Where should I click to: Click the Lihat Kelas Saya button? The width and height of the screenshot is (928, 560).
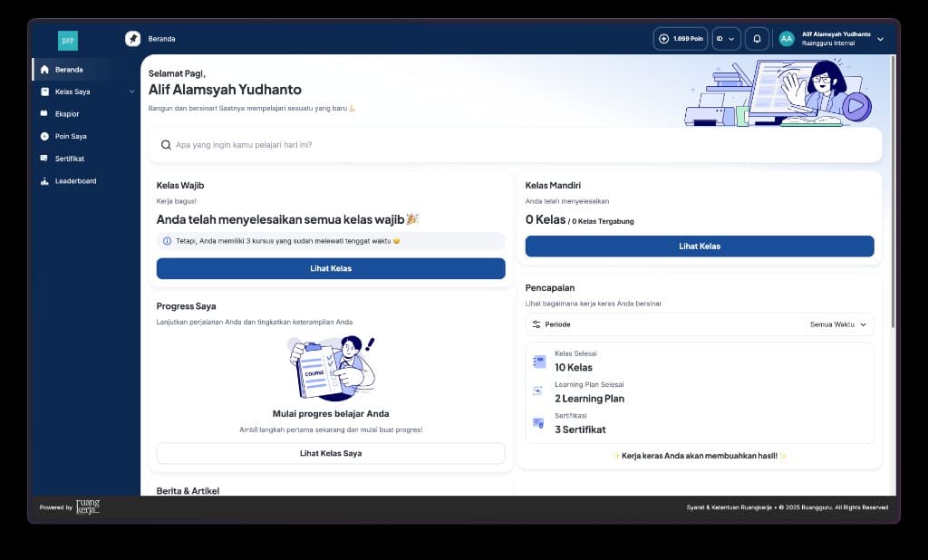pos(331,453)
